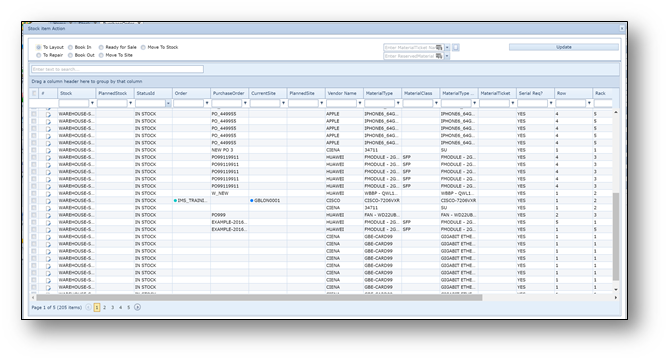Close the Stock Item Action dialog
Image resolution: width=670 pixels, height=362 pixels.
tap(622, 29)
